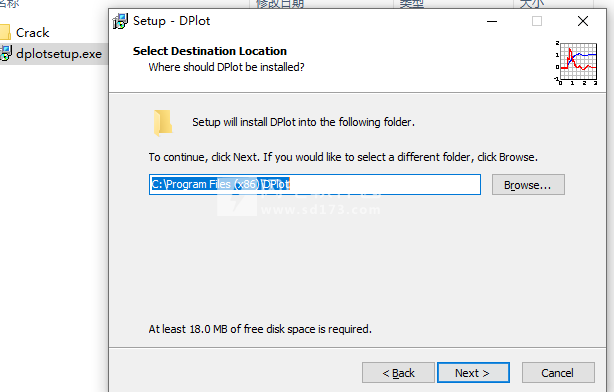Click the 大小 column header
This screenshot has height=392, width=614.
(x=532, y=4)
